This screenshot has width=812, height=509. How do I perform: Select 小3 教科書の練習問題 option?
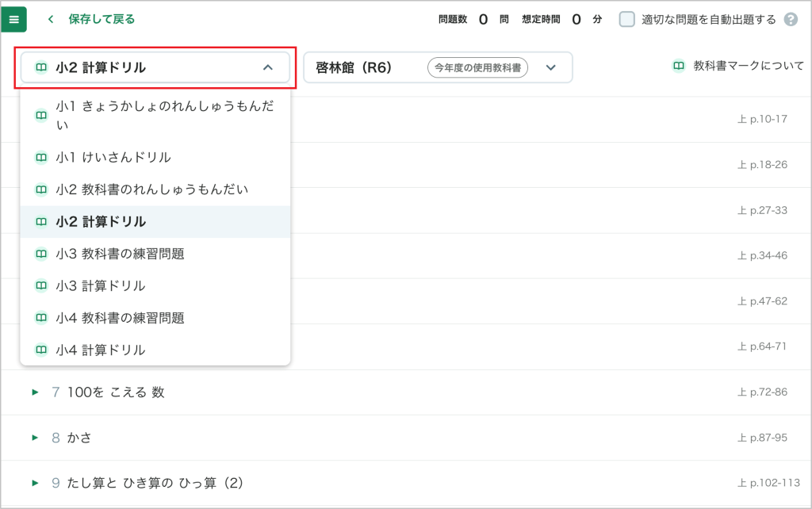coord(155,254)
